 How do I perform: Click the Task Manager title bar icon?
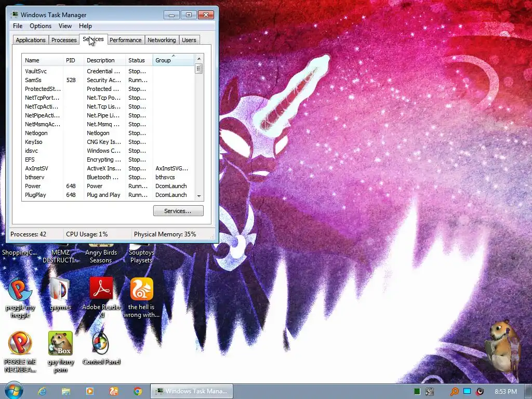[14, 15]
